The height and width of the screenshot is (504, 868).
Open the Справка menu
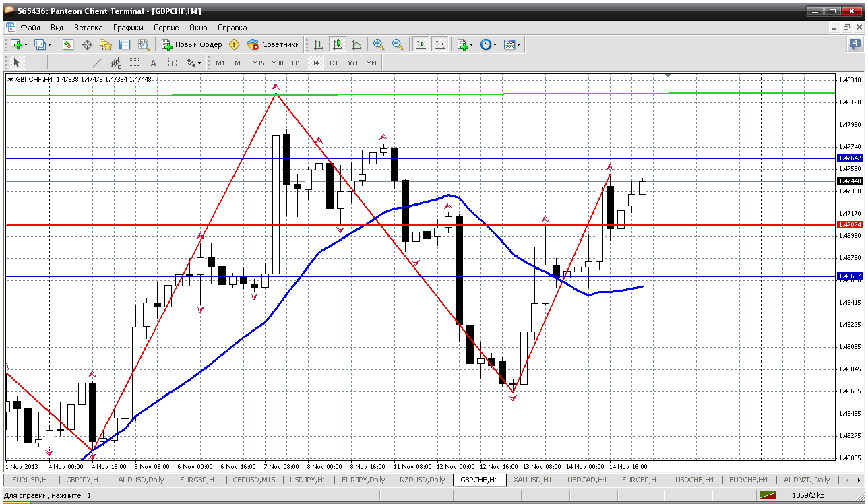[x=232, y=28]
